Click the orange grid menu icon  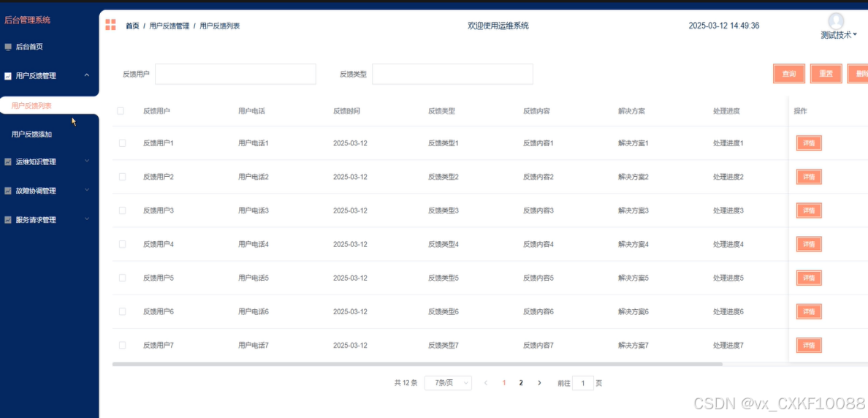(111, 24)
